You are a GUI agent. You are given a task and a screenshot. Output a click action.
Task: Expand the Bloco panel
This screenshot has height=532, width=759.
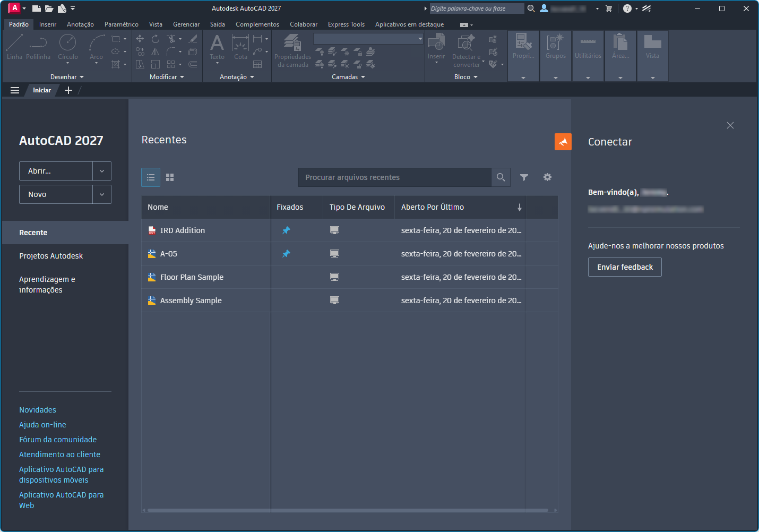point(466,77)
